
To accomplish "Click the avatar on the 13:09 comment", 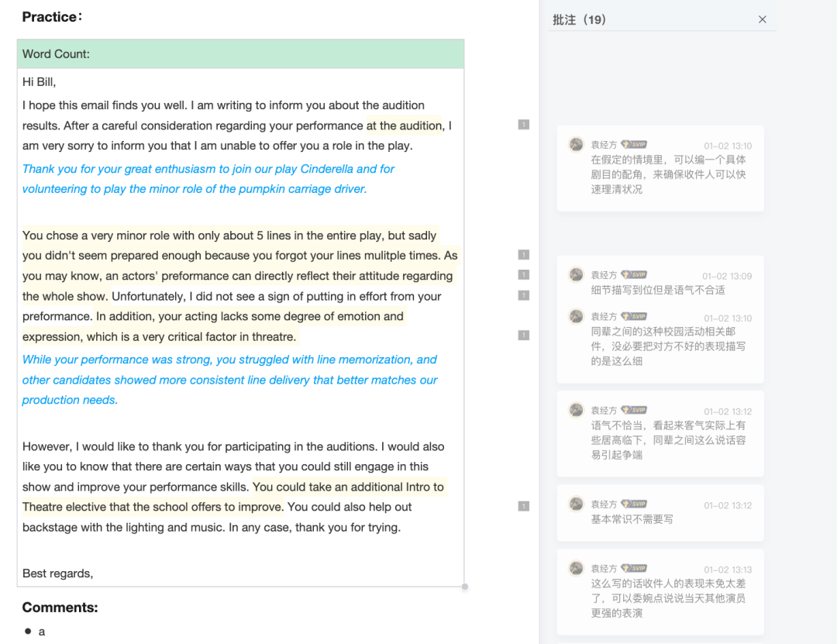I will [576, 275].
